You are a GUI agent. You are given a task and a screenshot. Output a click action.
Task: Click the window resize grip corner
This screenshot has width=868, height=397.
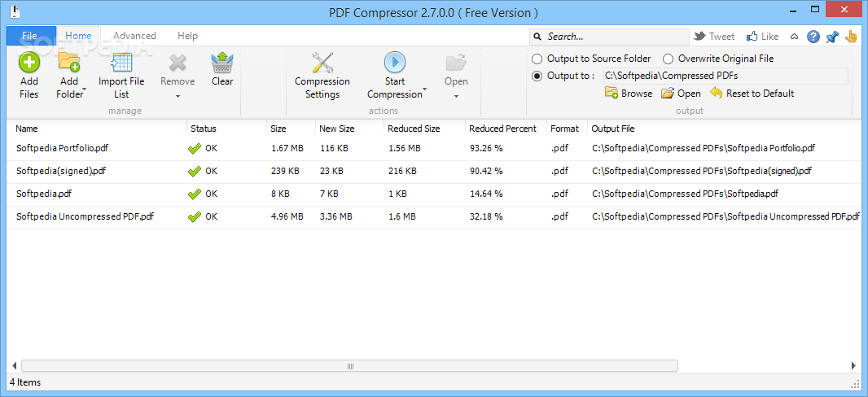click(x=853, y=383)
